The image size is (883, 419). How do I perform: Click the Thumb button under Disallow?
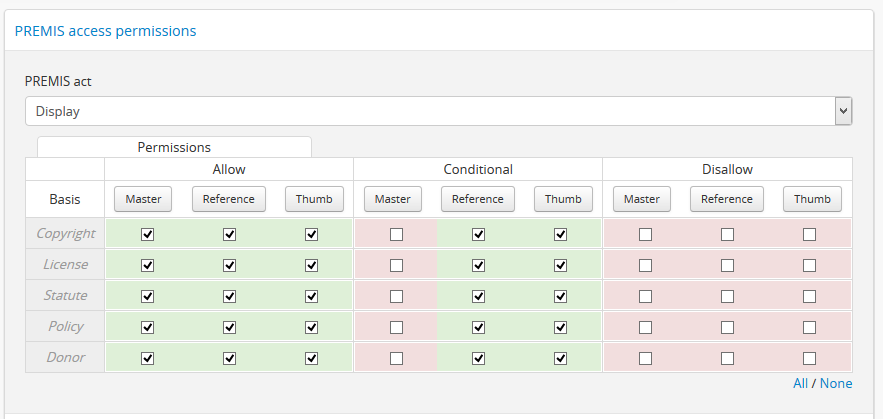pyautogui.click(x=812, y=199)
